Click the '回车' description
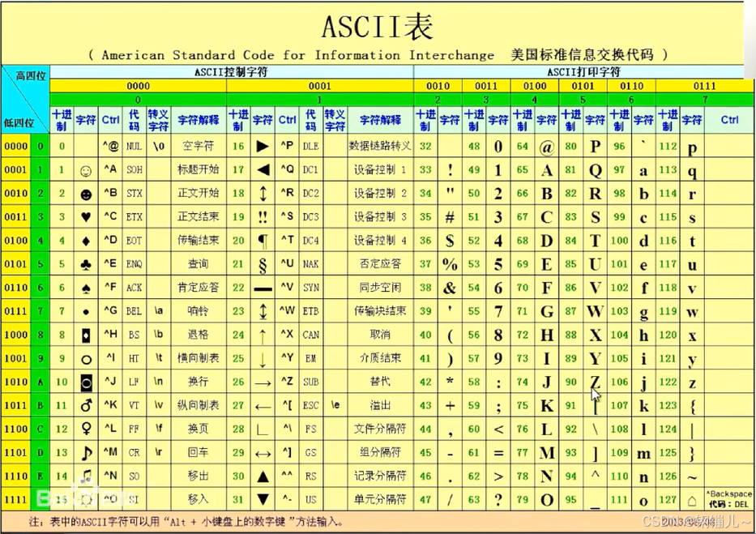The image size is (756, 534). click(198, 452)
